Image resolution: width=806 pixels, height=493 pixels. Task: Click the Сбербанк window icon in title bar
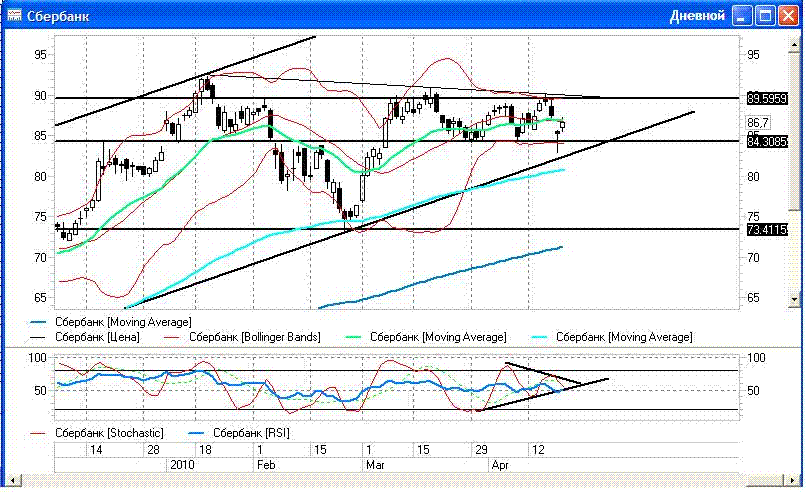coord(13,16)
